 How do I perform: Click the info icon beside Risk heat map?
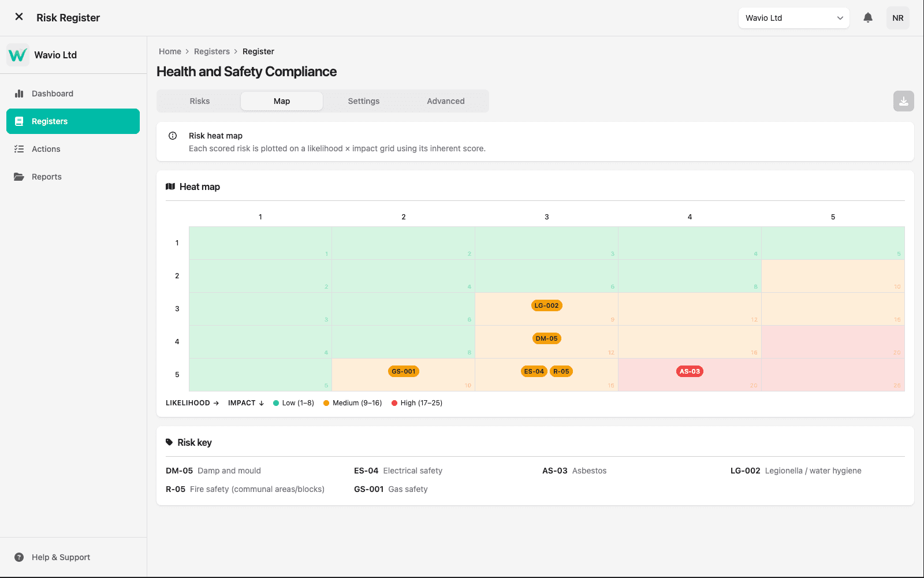coord(173,136)
